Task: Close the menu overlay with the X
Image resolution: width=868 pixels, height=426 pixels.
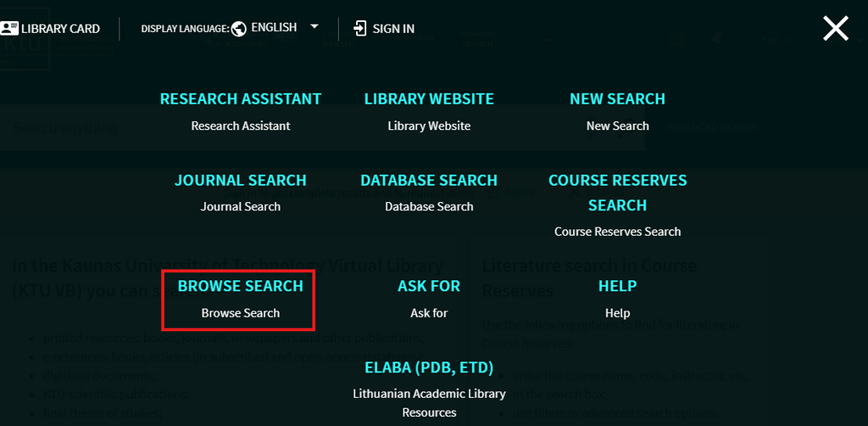Action: pos(836,29)
